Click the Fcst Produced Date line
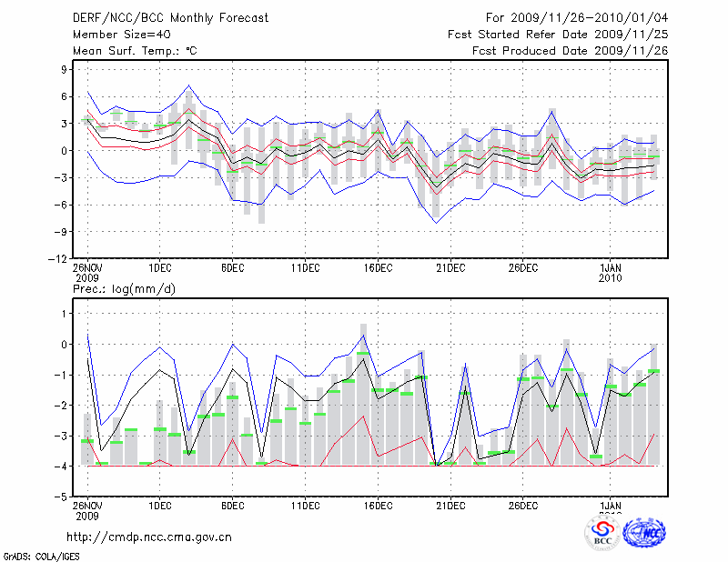Screen dimensions: 728x562 tap(570, 51)
